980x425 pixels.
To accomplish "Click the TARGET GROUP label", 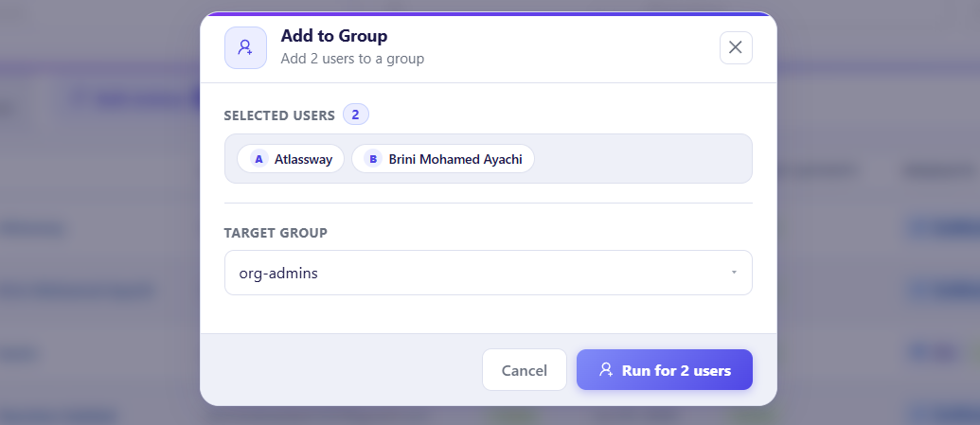I will tap(276, 233).
